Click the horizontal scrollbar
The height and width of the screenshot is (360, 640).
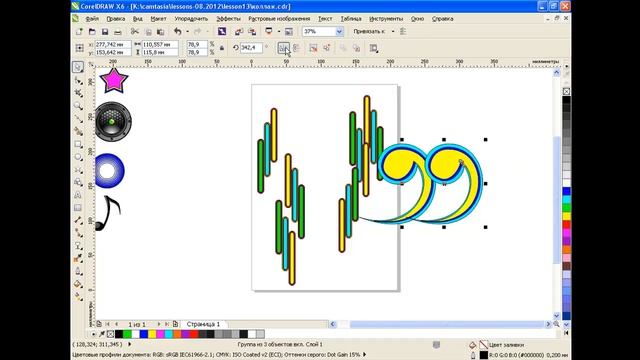click(440, 324)
